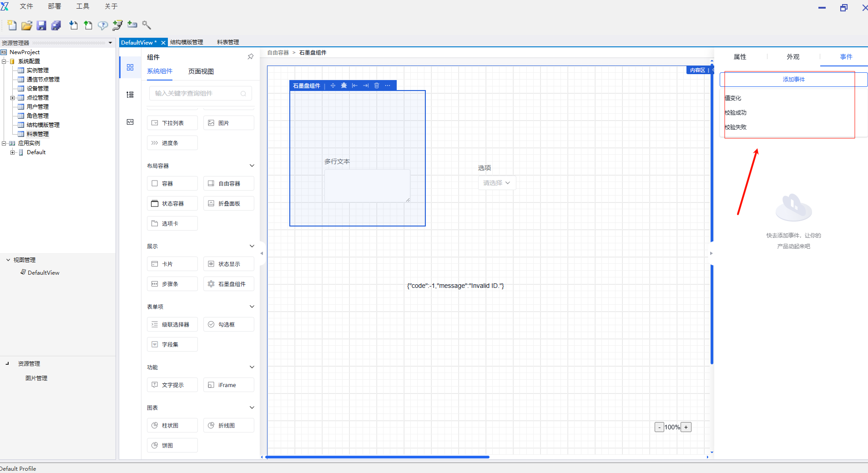Add the 状态容器 component from palette

[x=172, y=203]
